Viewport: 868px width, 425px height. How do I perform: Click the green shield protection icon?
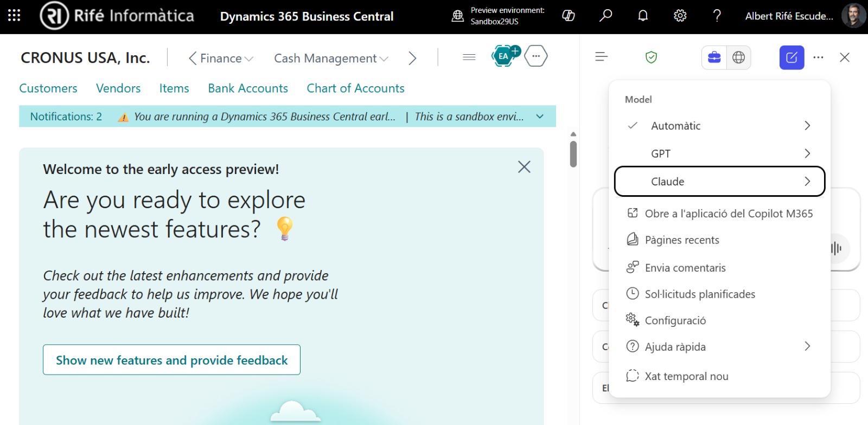[x=651, y=57]
